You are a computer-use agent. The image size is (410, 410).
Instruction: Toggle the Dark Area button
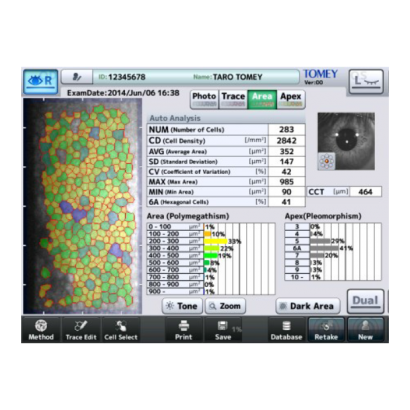point(308,306)
